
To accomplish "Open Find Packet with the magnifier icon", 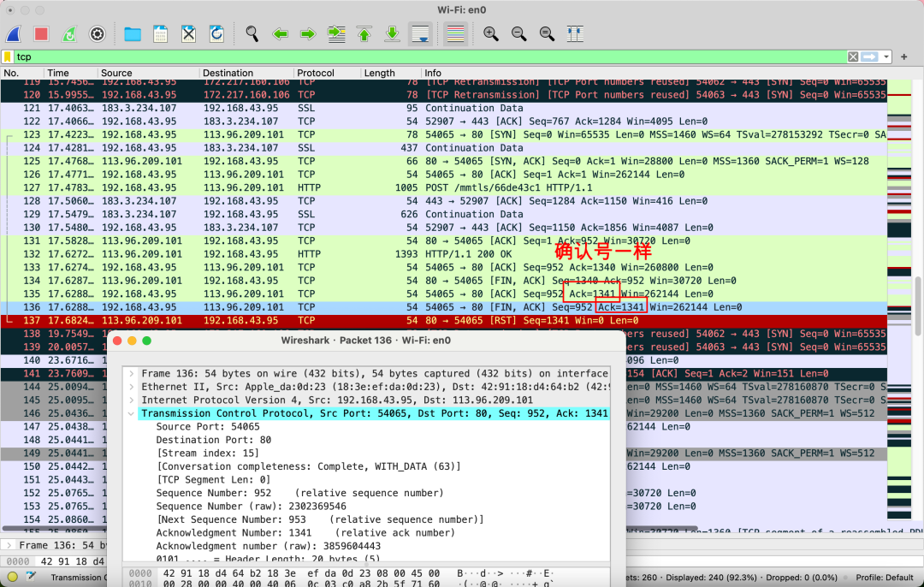I will [252, 34].
